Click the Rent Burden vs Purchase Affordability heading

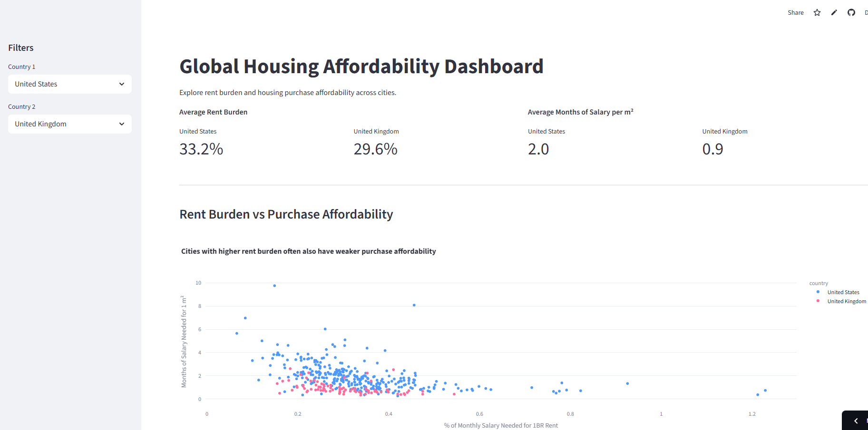tap(286, 214)
